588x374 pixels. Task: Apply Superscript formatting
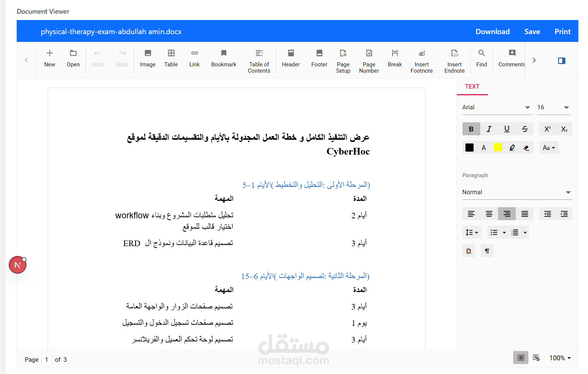(x=547, y=129)
